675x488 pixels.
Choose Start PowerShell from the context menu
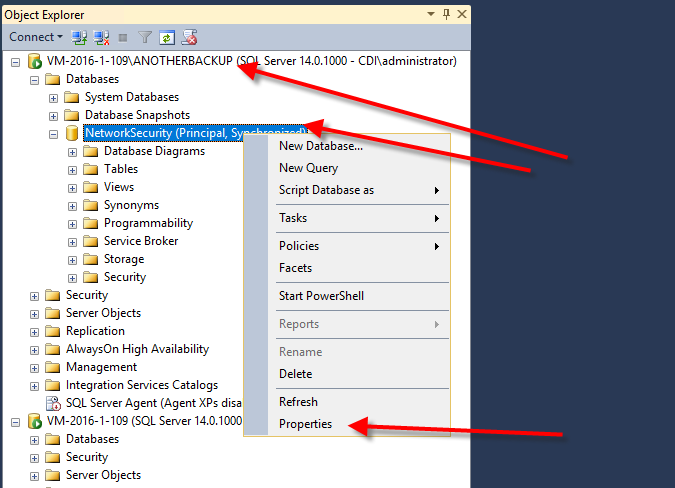(x=321, y=296)
